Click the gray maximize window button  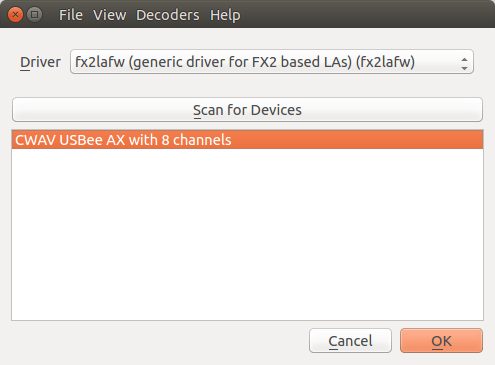(x=34, y=15)
